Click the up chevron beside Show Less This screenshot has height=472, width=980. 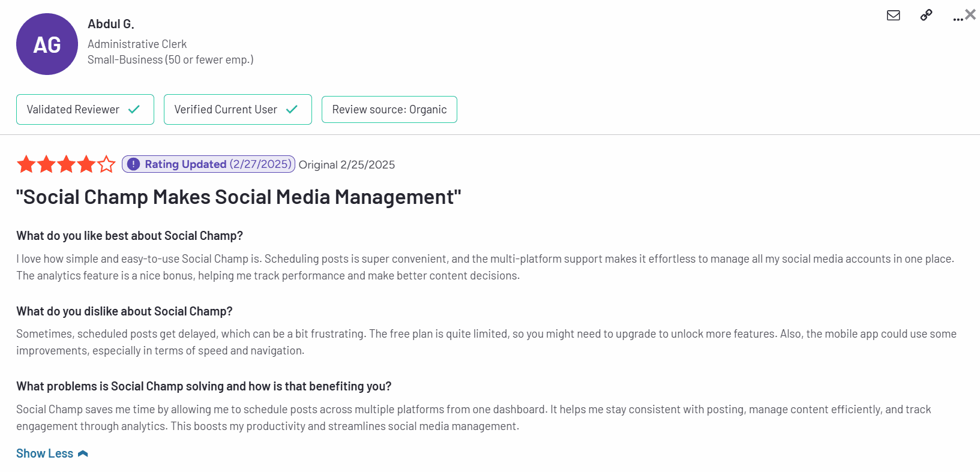[x=83, y=453]
